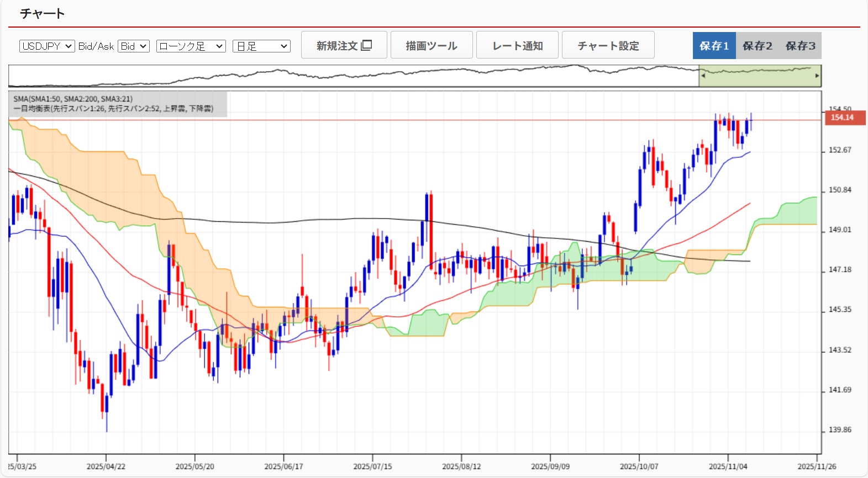The width and height of the screenshot is (868, 478).
Task: Click the new-window icon on 新規注文
Action: coord(366,45)
